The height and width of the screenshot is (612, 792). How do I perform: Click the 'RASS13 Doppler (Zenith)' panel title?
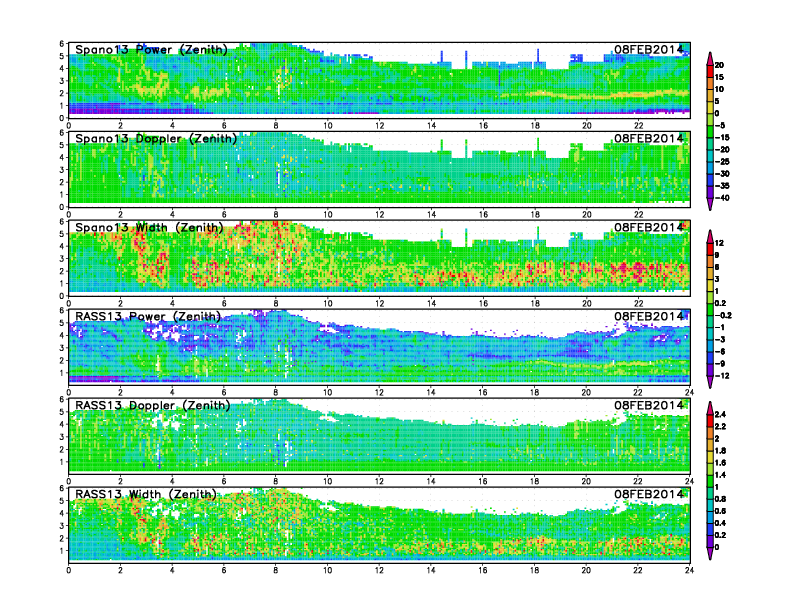coord(153,405)
